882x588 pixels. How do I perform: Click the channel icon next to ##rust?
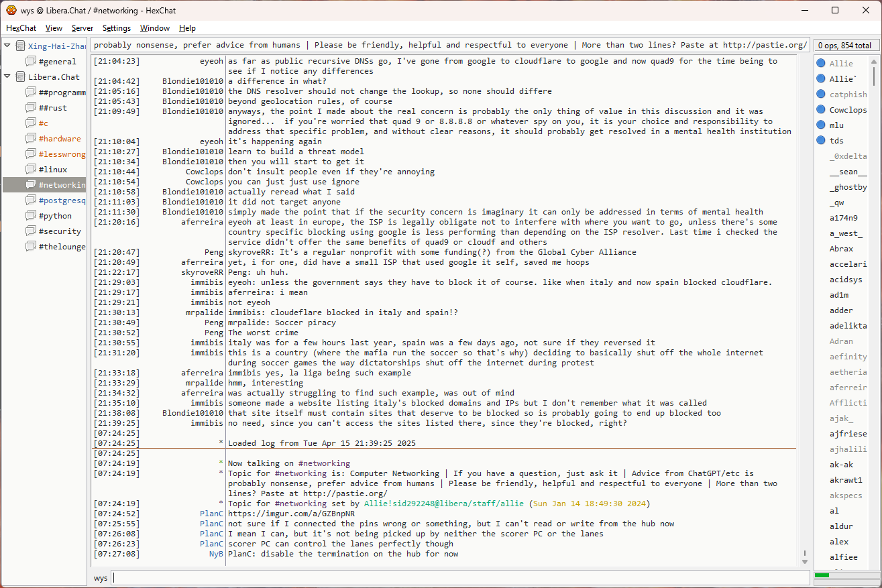(31, 107)
